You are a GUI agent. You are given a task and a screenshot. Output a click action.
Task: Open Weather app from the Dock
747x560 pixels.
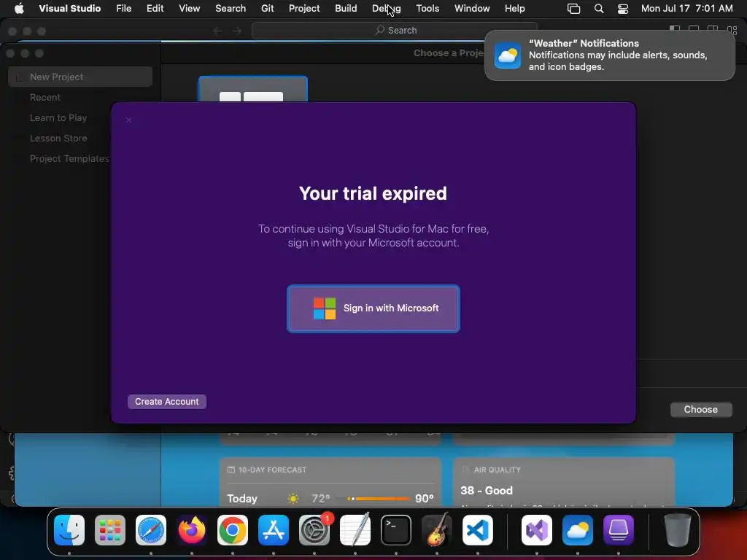[x=578, y=530]
